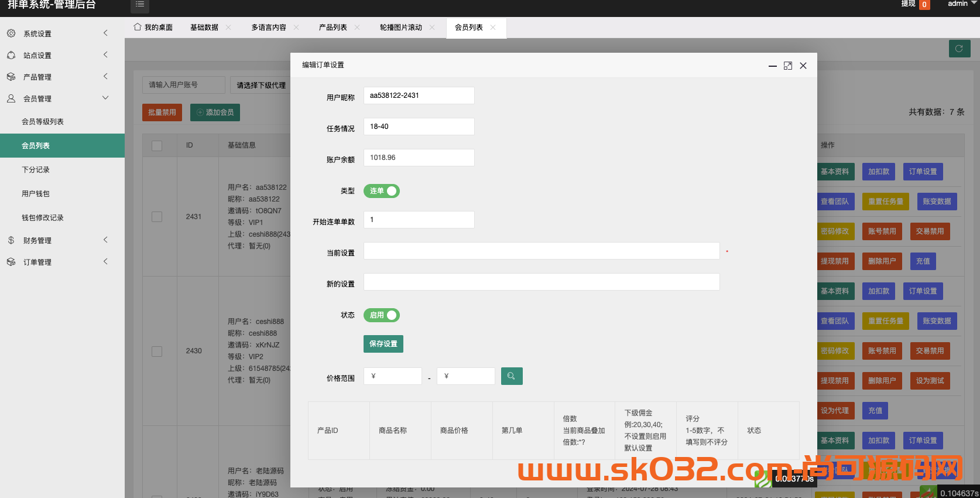This screenshot has width=980, height=498.
Task: Open the admin user dropdown
Action: [x=962, y=4]
